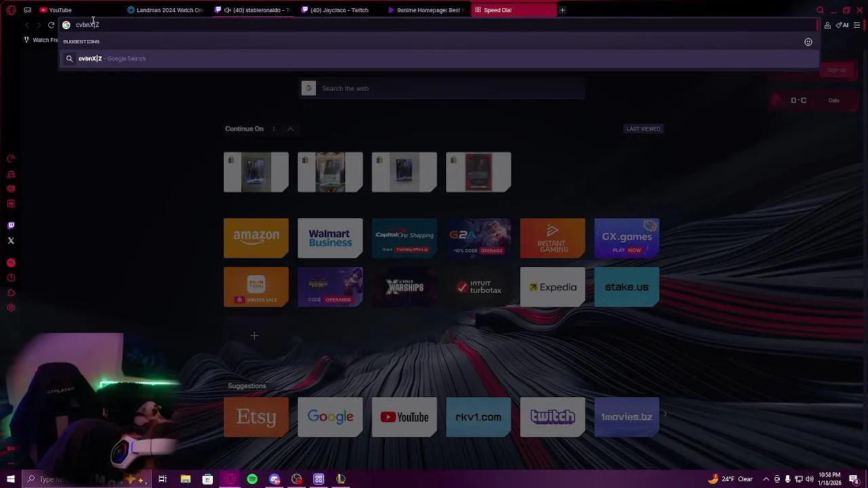Show next suggestions with arrow
868x488 pixels.
pos(665,414)
